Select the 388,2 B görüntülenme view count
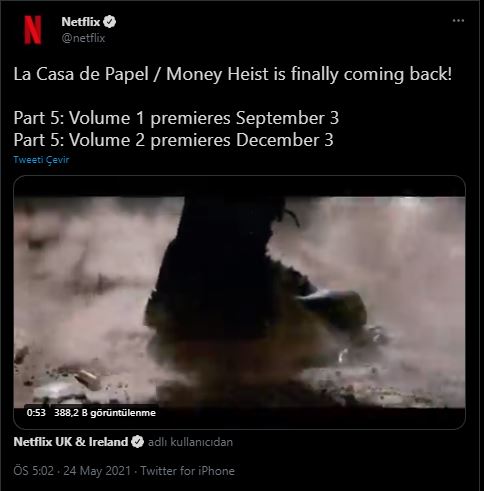 coord(105,413)
